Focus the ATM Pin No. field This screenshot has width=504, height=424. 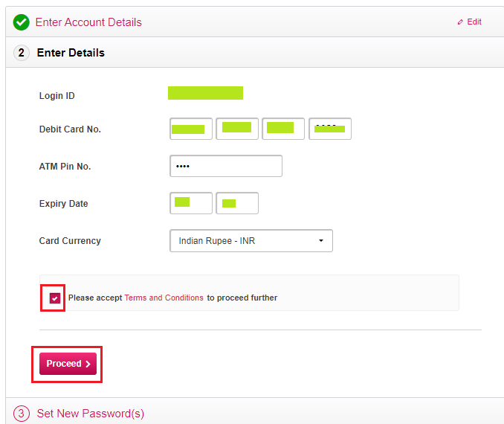226,166
